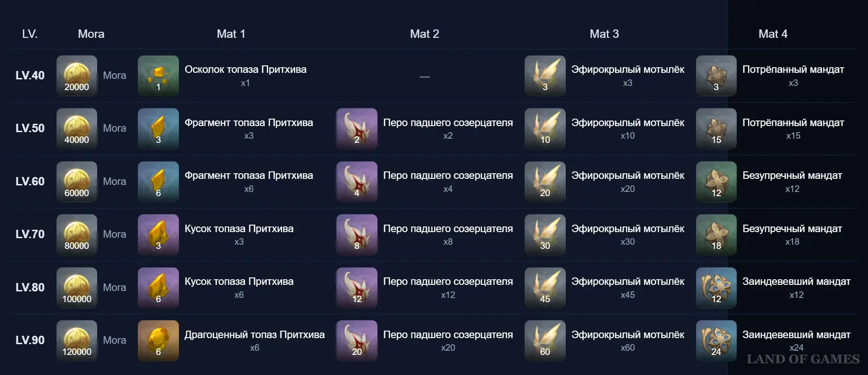Click the LV.60 Эфирокрылый мотылёк icon showing 20
The width and height of the screenshot is (868, 375).
(545, 182)
